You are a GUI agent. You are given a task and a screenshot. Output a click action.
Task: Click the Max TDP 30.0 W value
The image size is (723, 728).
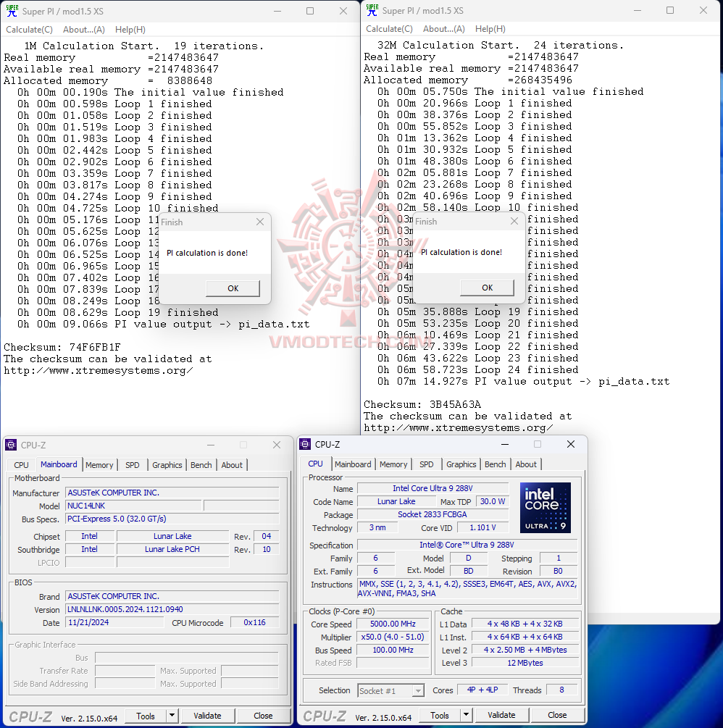click(x=492, y=501)
